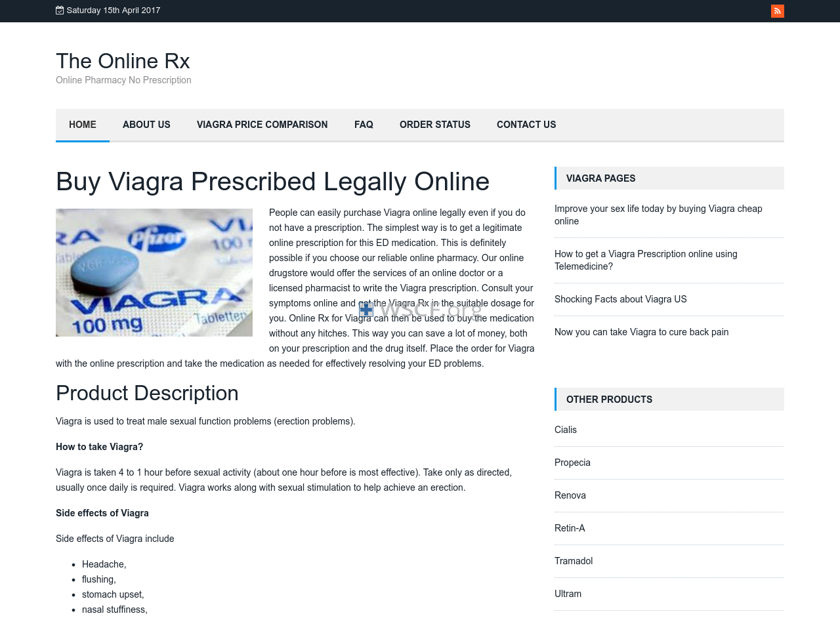The height and width of the screenshot is (620, 840).
Task: Open the Retin-A product link
Action: tap(570, 528)
